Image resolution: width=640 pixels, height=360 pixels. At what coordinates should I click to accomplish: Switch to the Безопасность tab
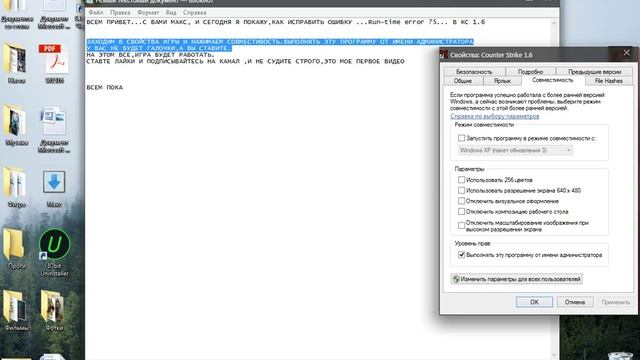(474, 71)
